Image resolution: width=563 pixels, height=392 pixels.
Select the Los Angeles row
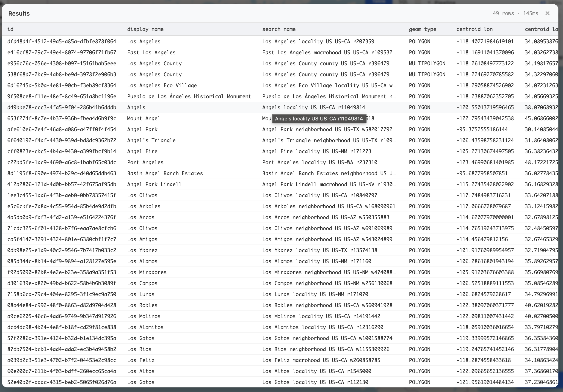click(x=144, y=41)
